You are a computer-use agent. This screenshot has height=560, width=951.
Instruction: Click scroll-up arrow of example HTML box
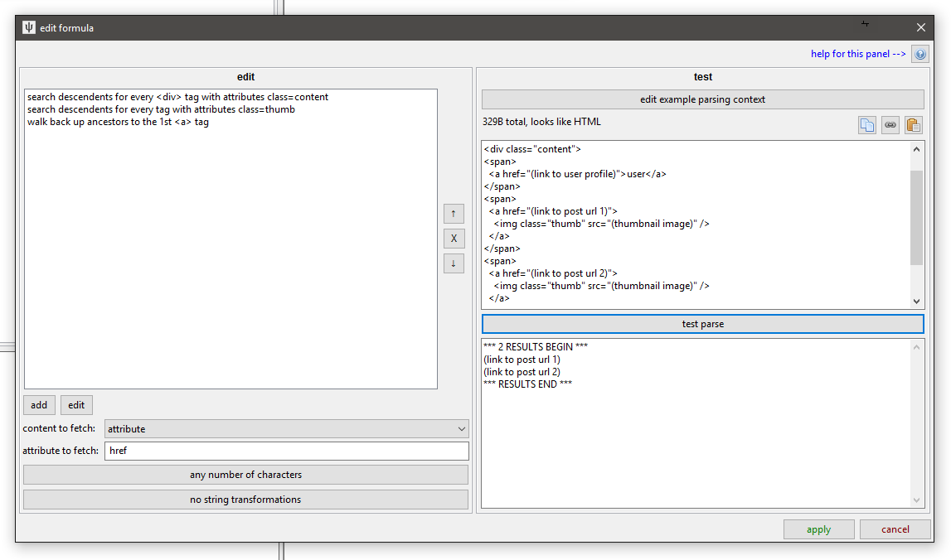coord(916,149)
